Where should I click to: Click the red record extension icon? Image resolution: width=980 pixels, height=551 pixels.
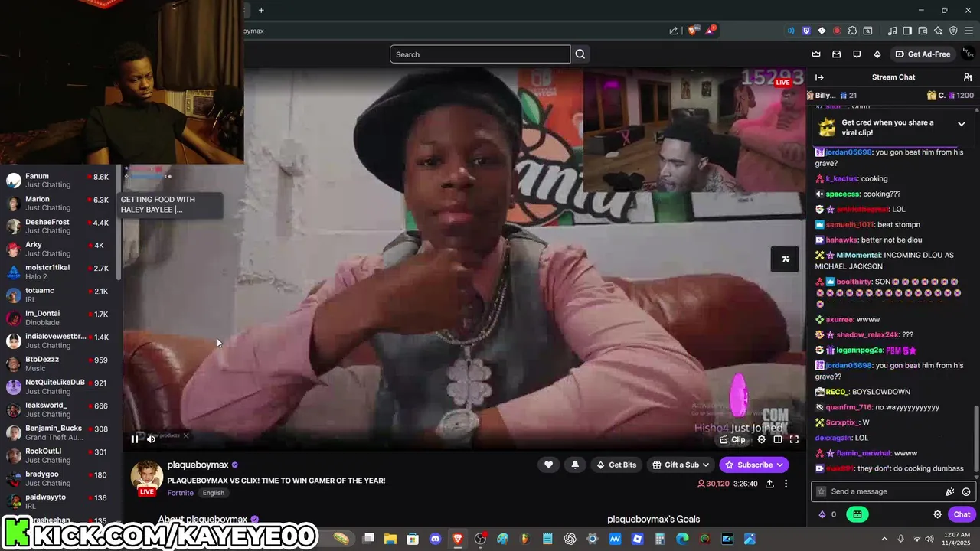[x=837, y=31]
